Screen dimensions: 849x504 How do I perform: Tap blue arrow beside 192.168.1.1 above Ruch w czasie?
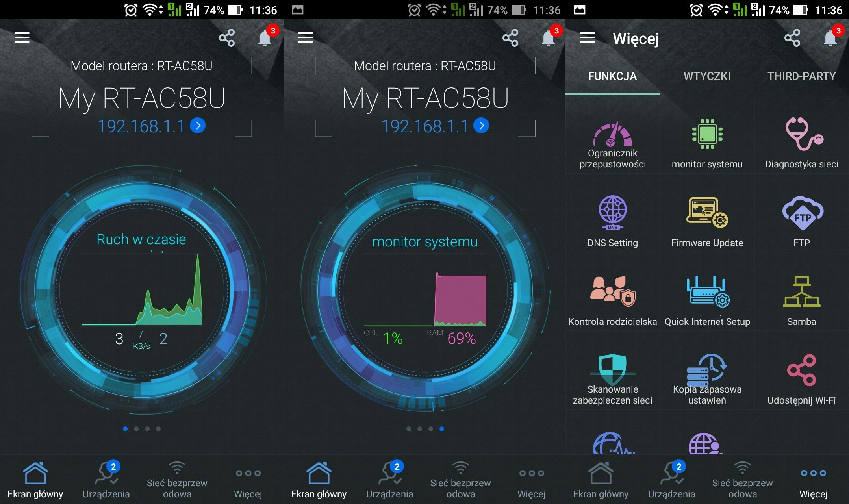click(x=198, y=126)
